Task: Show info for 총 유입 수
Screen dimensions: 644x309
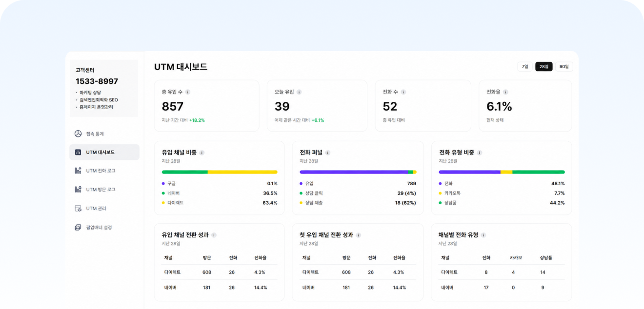Action: (188, 92)
